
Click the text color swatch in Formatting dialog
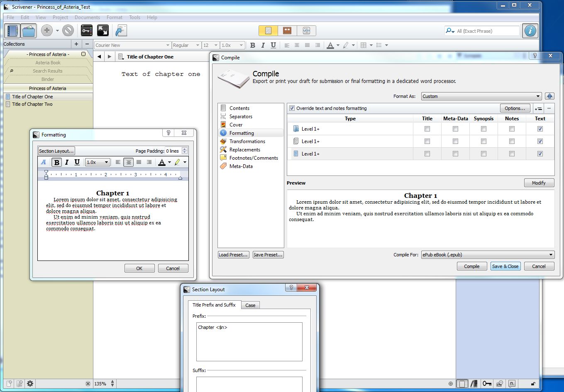point(162,162)
